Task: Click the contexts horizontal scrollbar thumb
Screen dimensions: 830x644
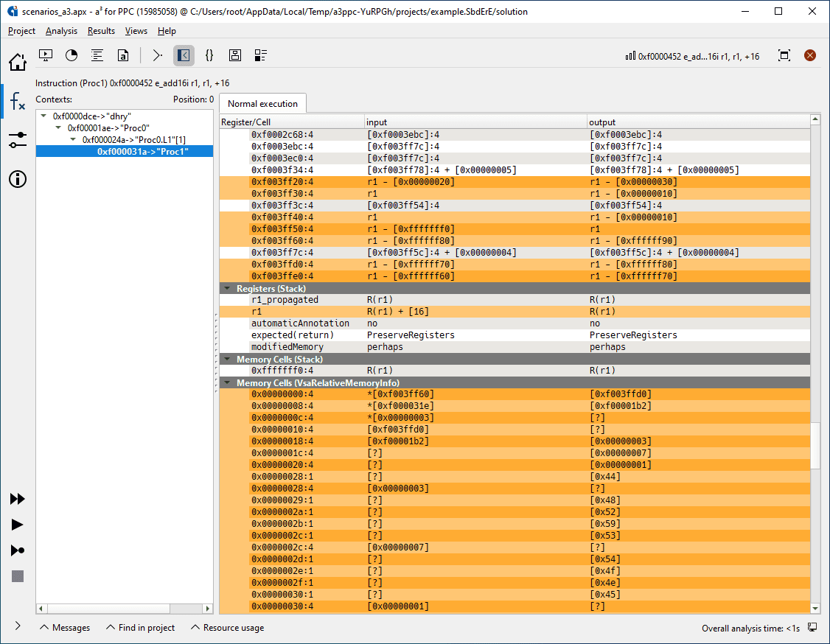Action: [108, 609]
